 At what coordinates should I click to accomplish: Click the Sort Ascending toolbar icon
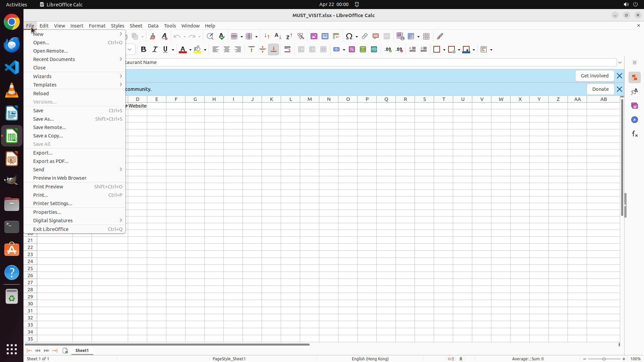[278, 36]
